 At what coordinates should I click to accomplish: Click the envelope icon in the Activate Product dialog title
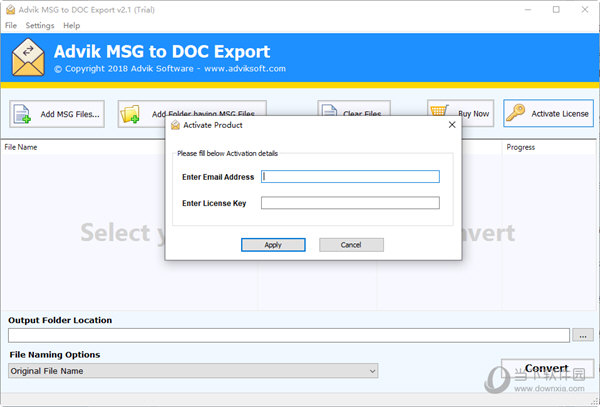click(175, 125)
